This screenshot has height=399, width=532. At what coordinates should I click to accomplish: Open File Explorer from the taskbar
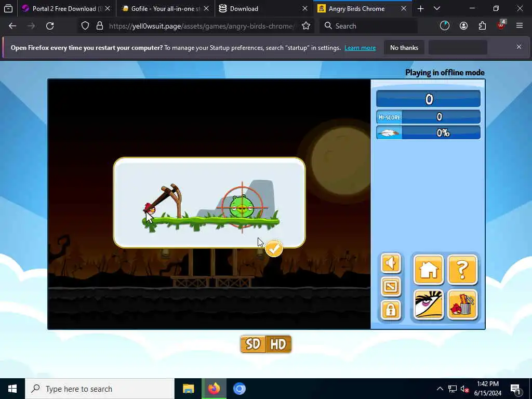click(x=188, y=389)
